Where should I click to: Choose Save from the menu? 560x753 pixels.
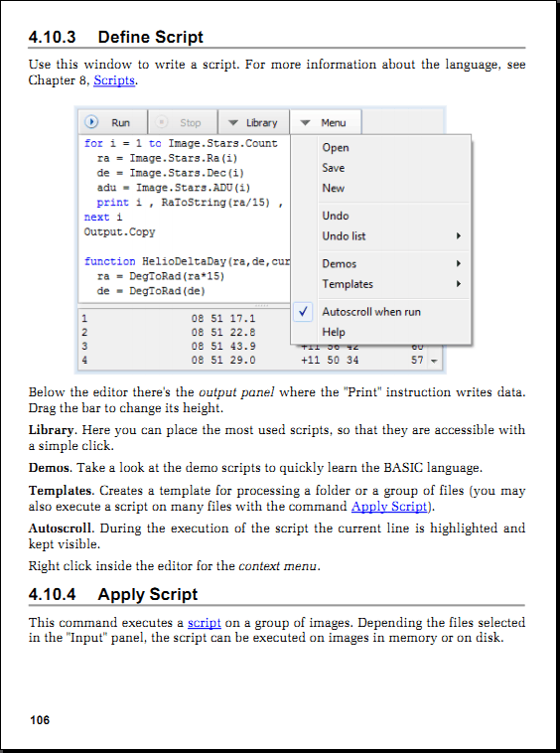(333, 168)
